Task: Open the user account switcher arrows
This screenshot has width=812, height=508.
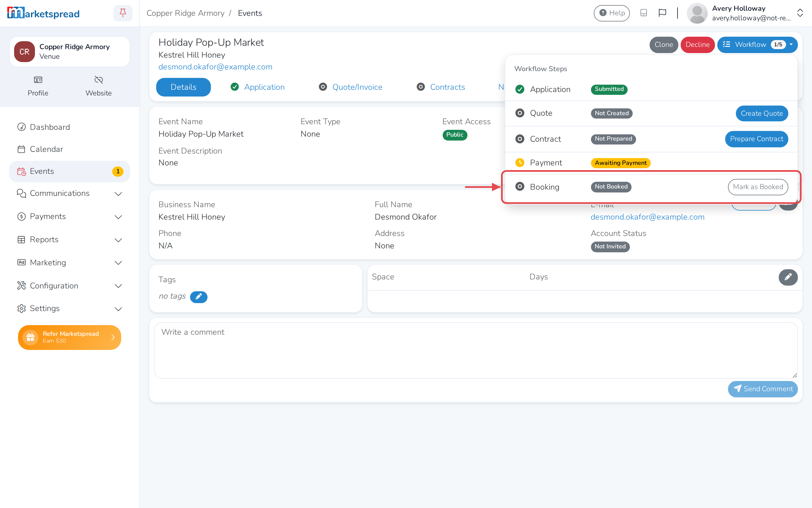Action: click(800, 13)
